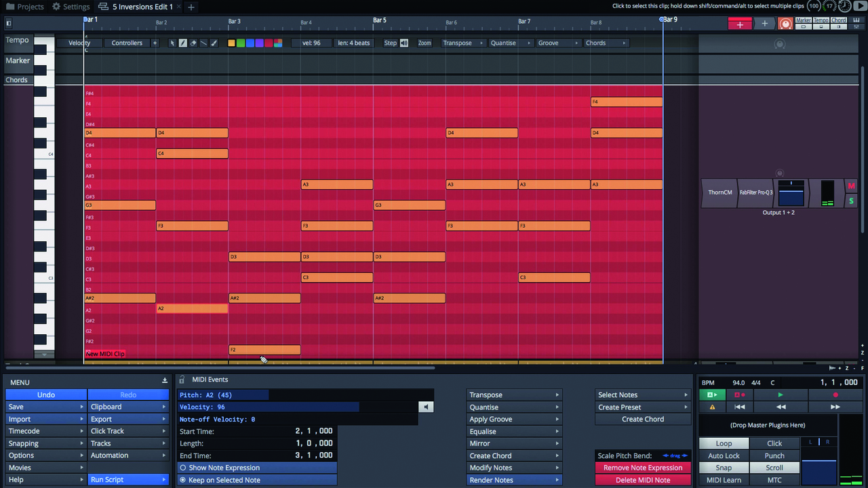This screenshot has width=868, height=488.
Task: Open the Run Script menu
Action: 128,480
